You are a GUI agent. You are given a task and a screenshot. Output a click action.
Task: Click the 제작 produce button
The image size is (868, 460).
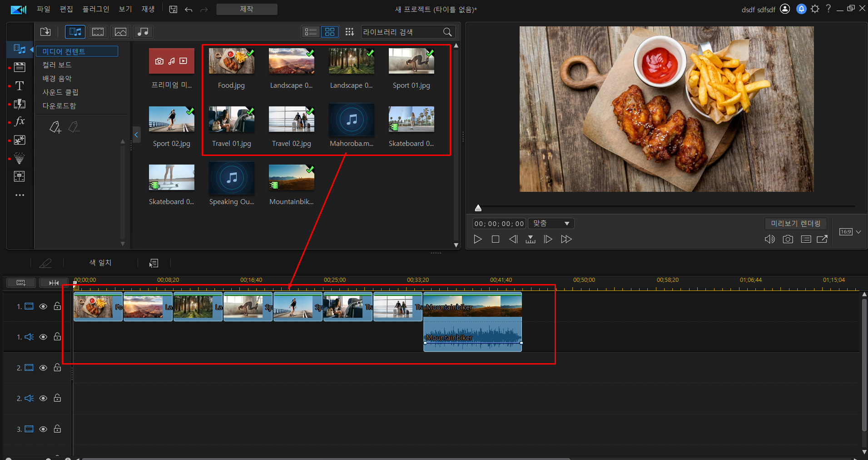pos(247,9)
